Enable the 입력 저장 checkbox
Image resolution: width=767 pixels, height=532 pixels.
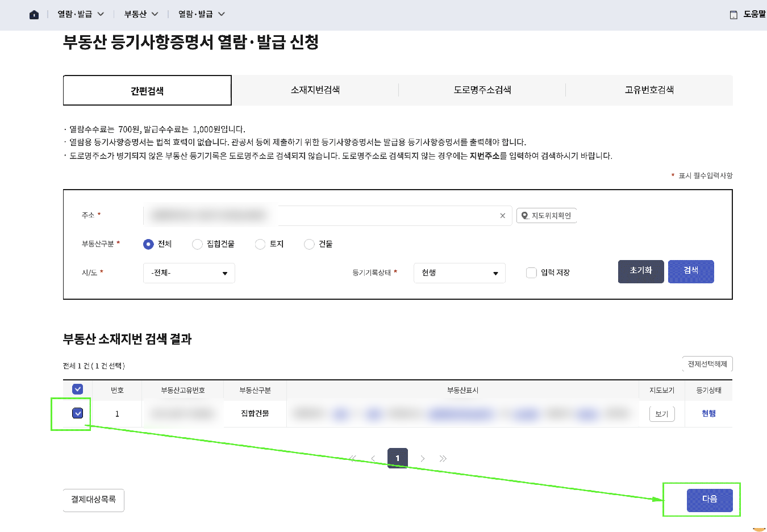coord(531,273)
